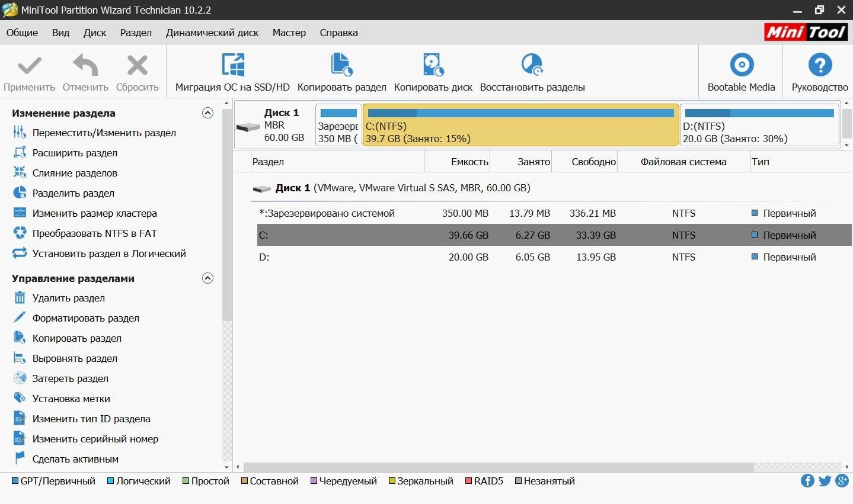Screen dimensions: 853x504
Task: Click the Discard (Сбросить) X icon
Action: click(x=138, y=65)
